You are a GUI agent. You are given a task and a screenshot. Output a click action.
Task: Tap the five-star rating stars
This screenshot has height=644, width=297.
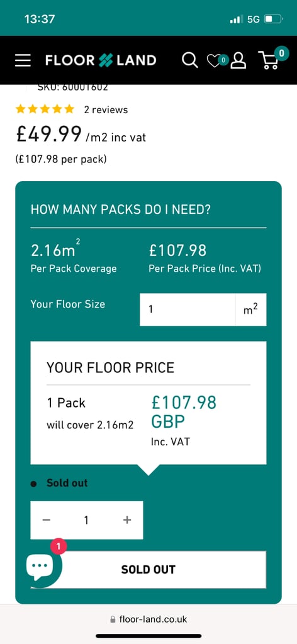(45, 109)
